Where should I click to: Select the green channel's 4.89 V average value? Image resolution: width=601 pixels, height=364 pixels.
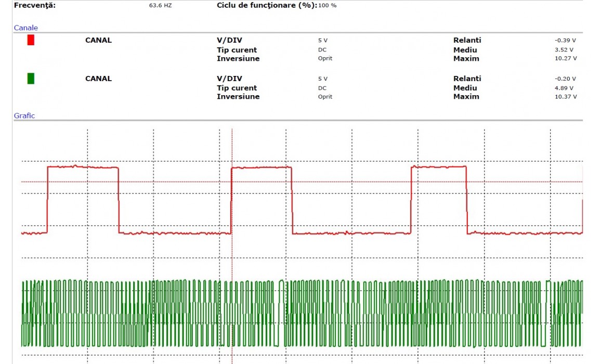coord(565,88)
